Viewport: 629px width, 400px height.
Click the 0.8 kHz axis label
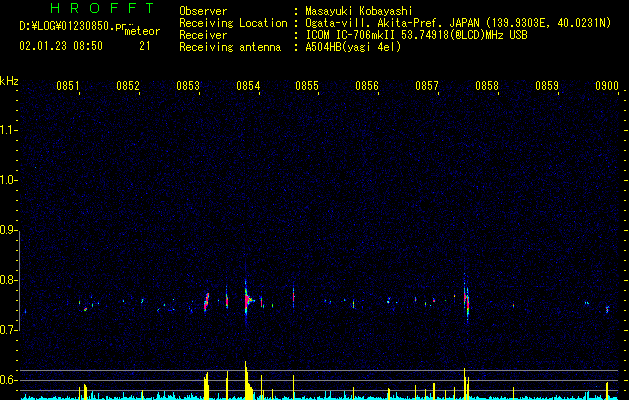[x=8, y=280]
